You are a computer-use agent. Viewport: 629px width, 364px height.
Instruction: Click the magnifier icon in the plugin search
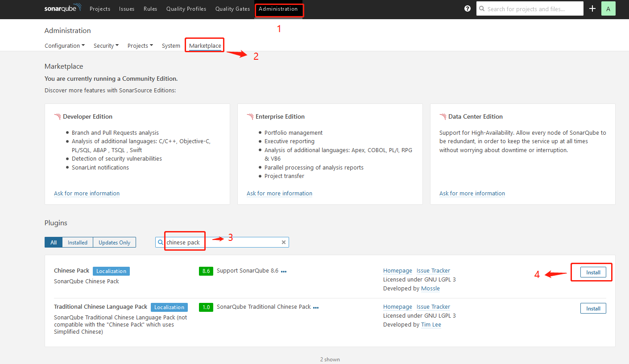pos(160,242)
